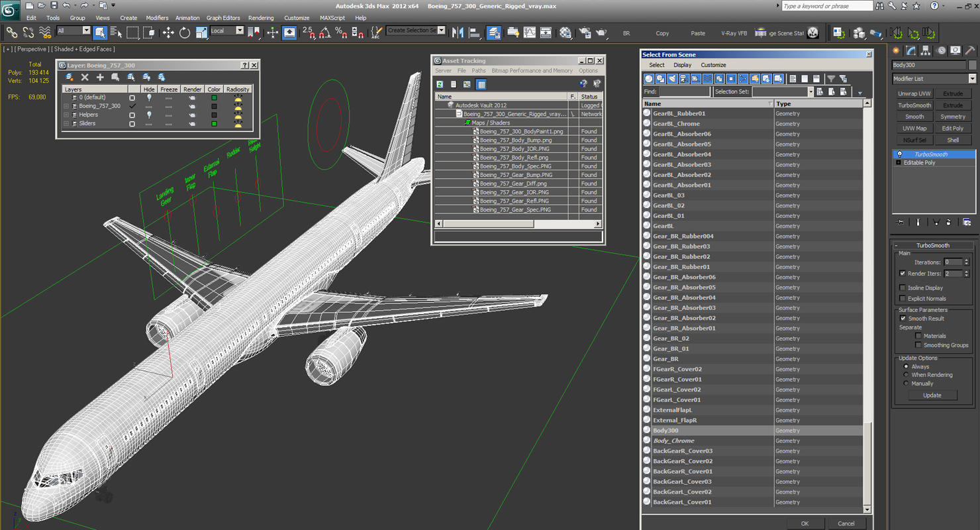The image size is (980, 530).
Task: Select the Manually update radio option
Action: pos(906,384)
